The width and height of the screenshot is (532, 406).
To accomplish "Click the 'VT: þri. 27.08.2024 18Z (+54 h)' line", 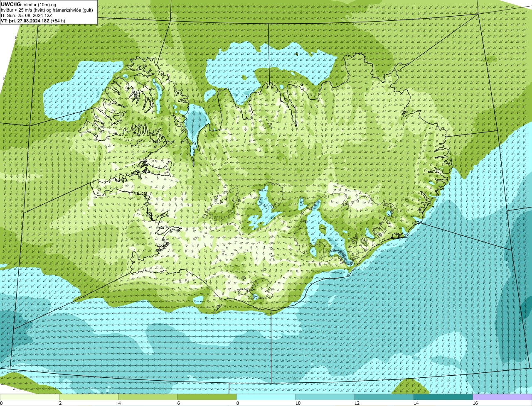I will (33, 21).
